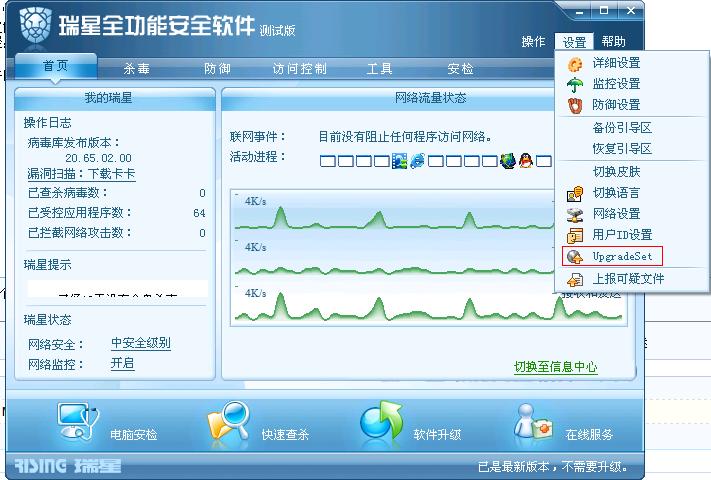Image resolution: width=711 pixels, height=480 pixels.
Task: Click the globe process icon beside QQ
Action: (x=508, y=160)
